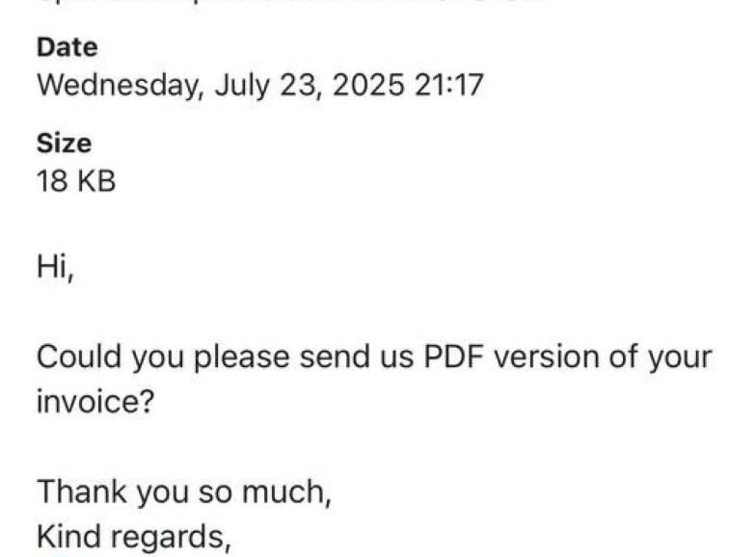Click the Hi, greeting line
756x557 pixels.
(56, 267)
